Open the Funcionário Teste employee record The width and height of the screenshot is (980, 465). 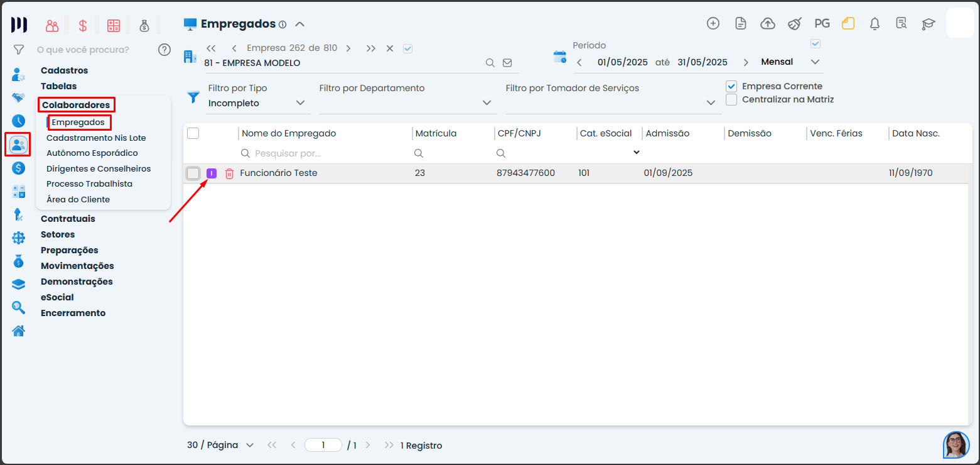[x=279, y=173]
